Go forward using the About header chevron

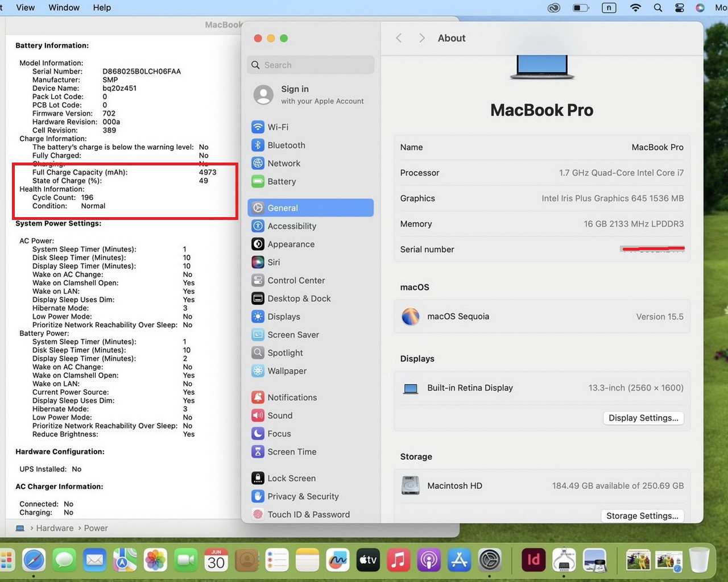pos(421,38)
